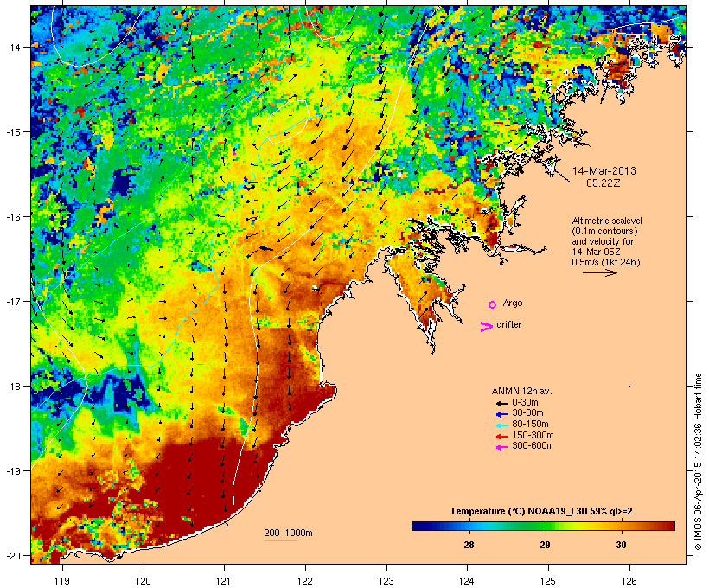The width and height of the screenshot is (709, 588).
Task: Click longitude label 125 on the axis
Action: [548, 581]
